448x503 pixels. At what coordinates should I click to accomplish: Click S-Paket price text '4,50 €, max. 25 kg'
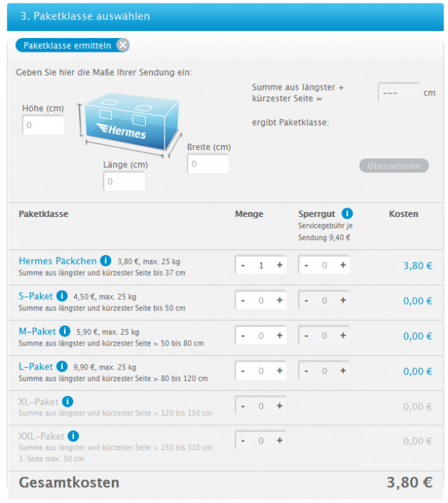point(105,297)
